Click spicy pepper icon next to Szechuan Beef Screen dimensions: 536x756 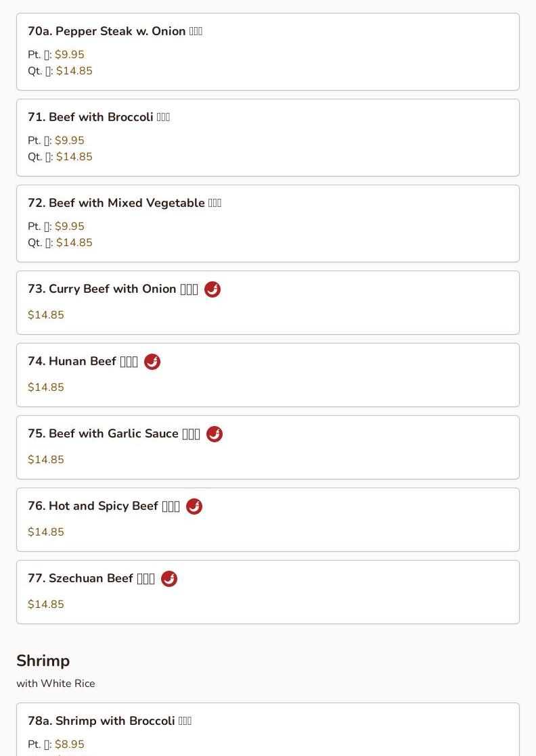tap(169, 579)
